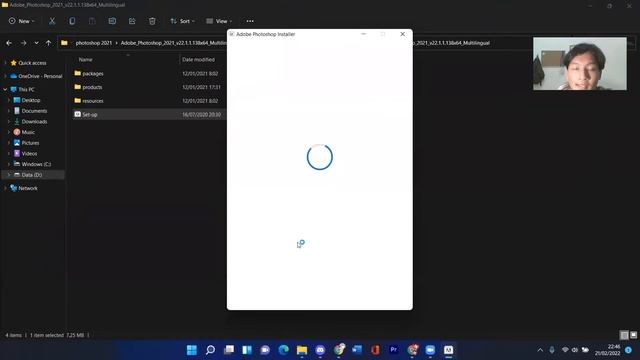
Task: Sort by the Date modified column header
Action: (198, 60)
